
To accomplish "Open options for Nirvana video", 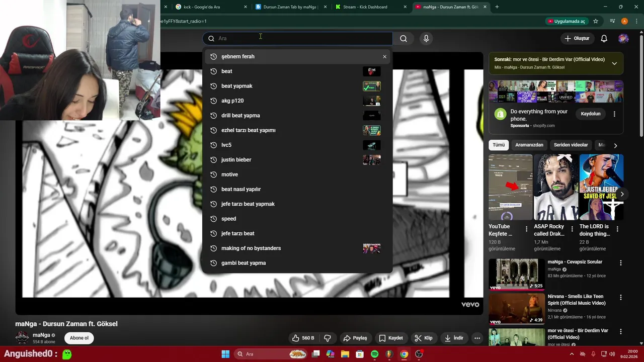I will pos(620,298).
